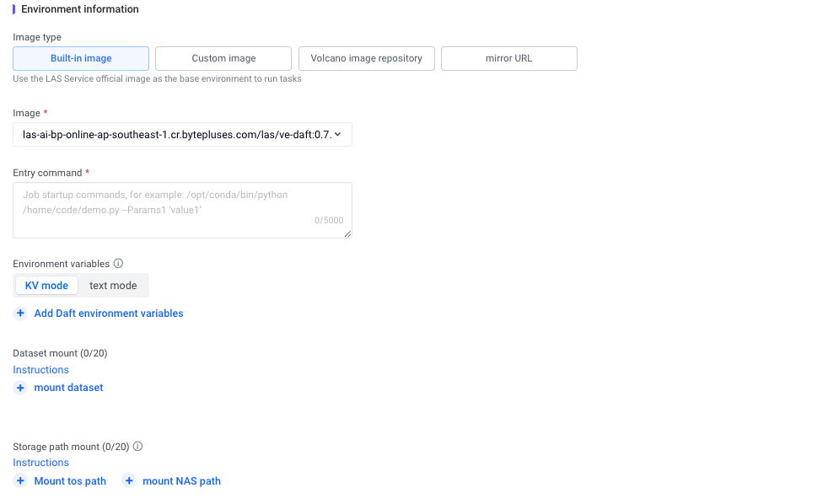Switch to KV mode tab

[46, 286]
